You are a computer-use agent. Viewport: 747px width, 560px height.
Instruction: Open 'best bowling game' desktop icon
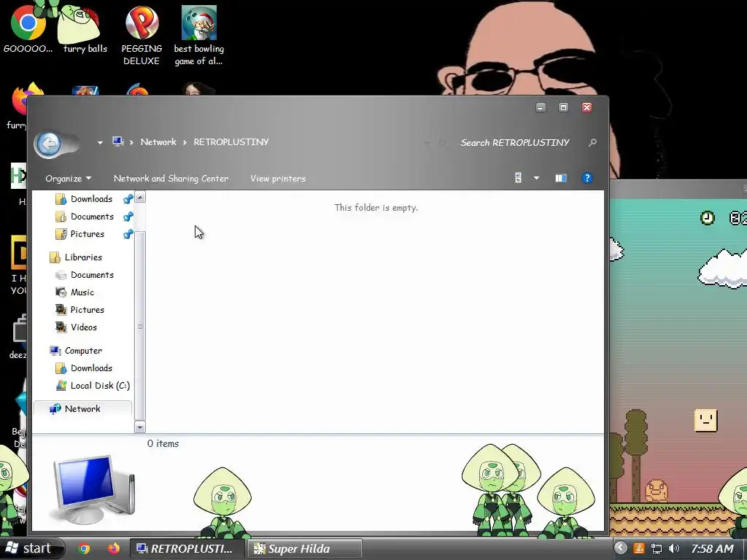pos(199,35)
